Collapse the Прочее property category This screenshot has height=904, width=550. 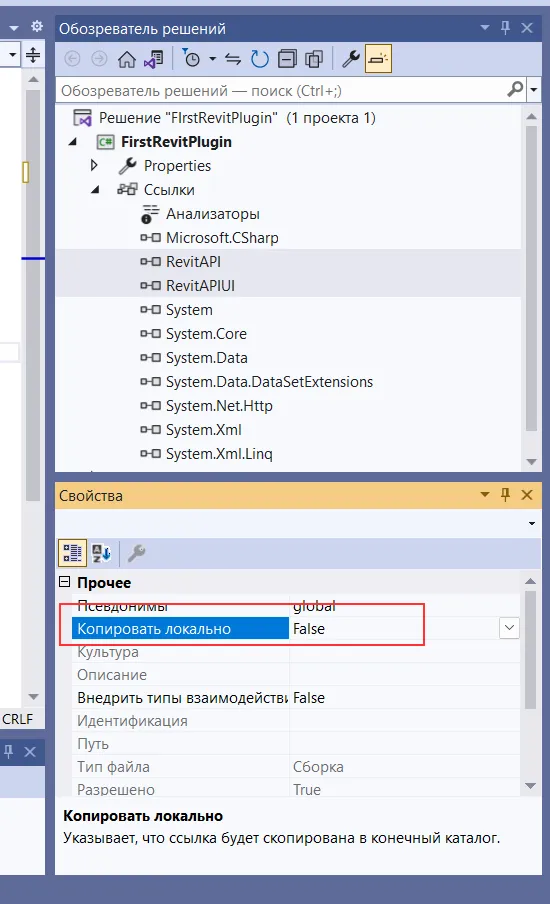click(65, 582)
